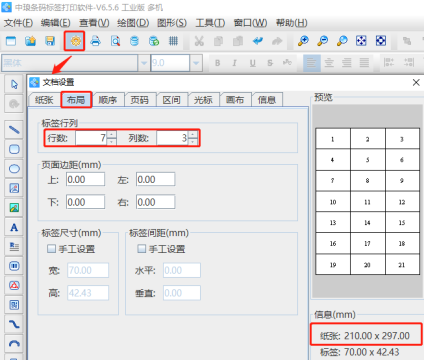424x361 pixels.
Task: Enable manual setting for label spacing
Action: pos(142,248)
